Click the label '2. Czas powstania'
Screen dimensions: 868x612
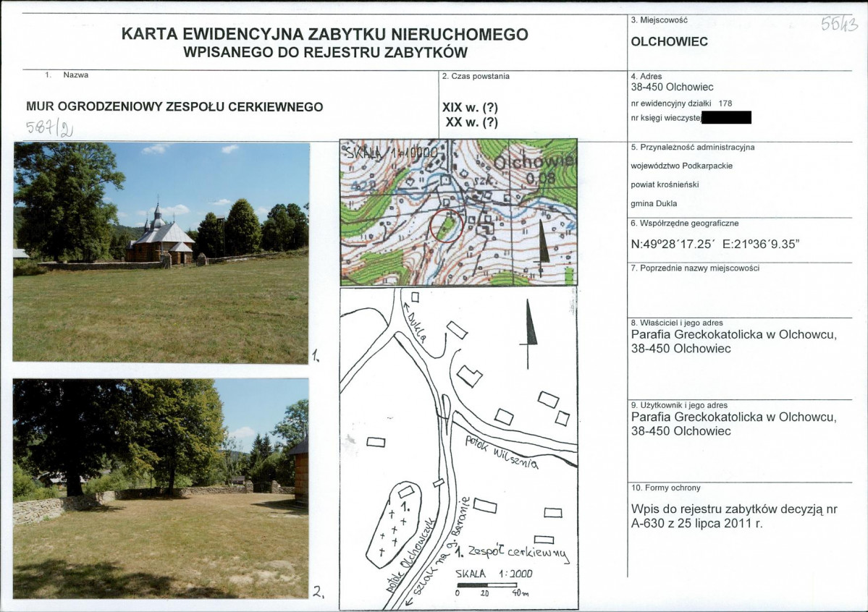pos(476,77)
